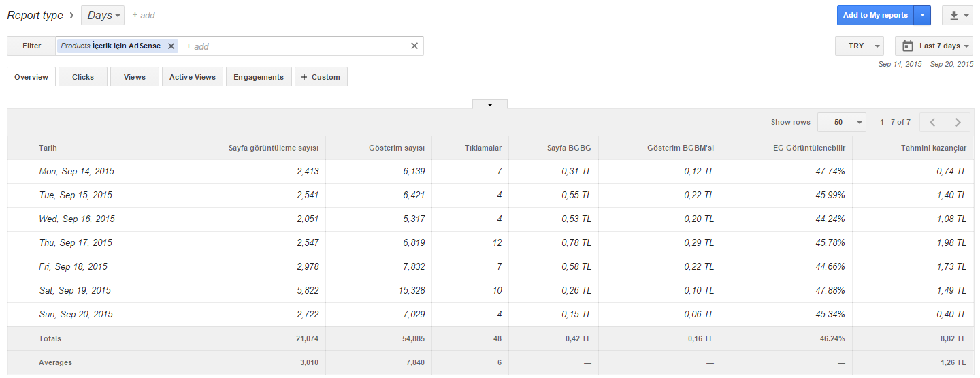980x378 pixels.
Task: Switch to the Engagements tab
Action: (x=259, y=77)
